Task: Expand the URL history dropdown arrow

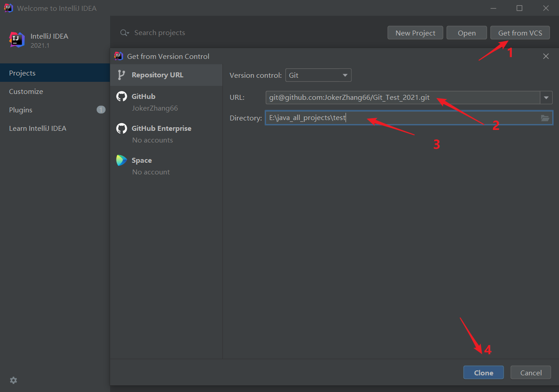Action: [546, 98]
